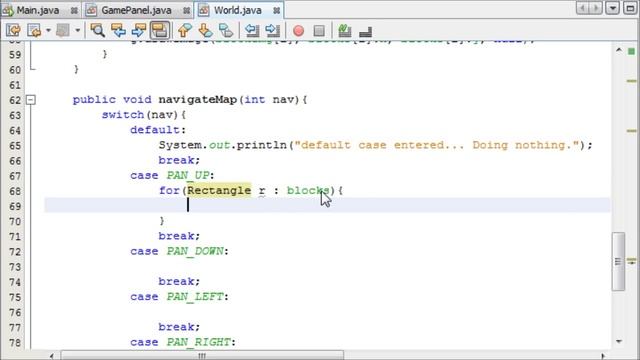Close the Main.java tab
640x360 pixels.
[74, 11]
